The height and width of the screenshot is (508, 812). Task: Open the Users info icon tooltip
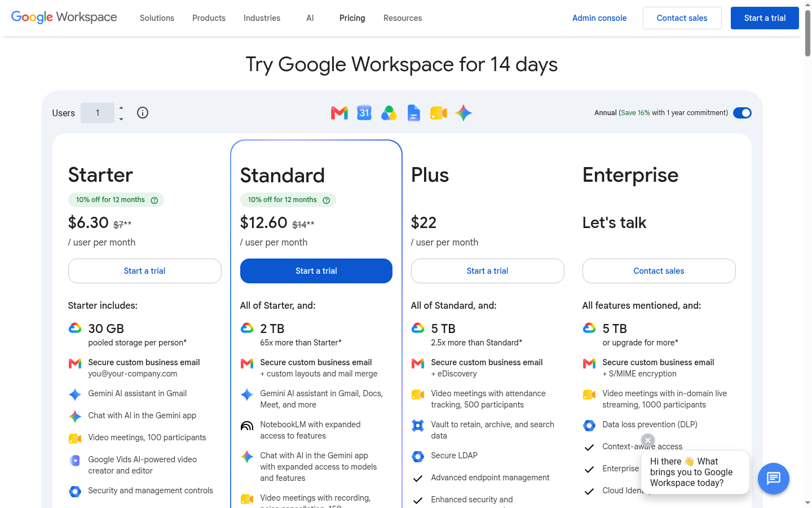pos(143,113)
